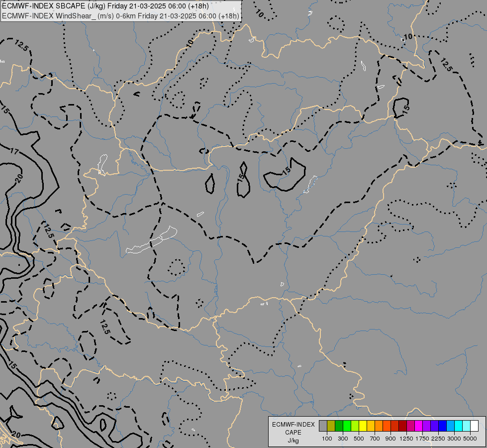Image resolution: width=487 pixels, height=448 pixels.
Task: Click the 500 legend value label
Action: (x=359, y=439)
